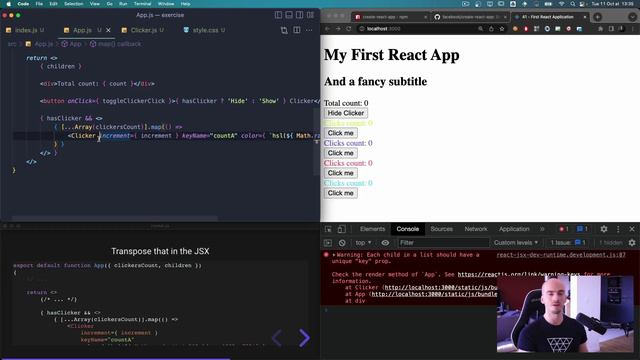Click the zoom magnifier icon in address bar

pyautogui.click(x=480, y=29)
